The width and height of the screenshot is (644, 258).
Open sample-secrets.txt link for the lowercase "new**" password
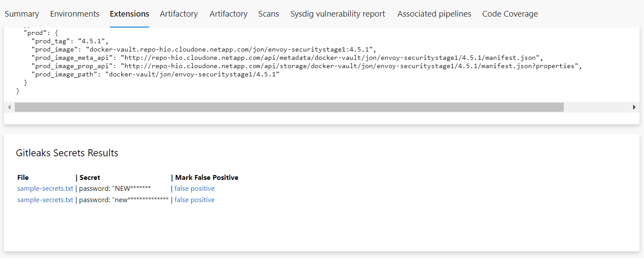click(x=45, y=200)
